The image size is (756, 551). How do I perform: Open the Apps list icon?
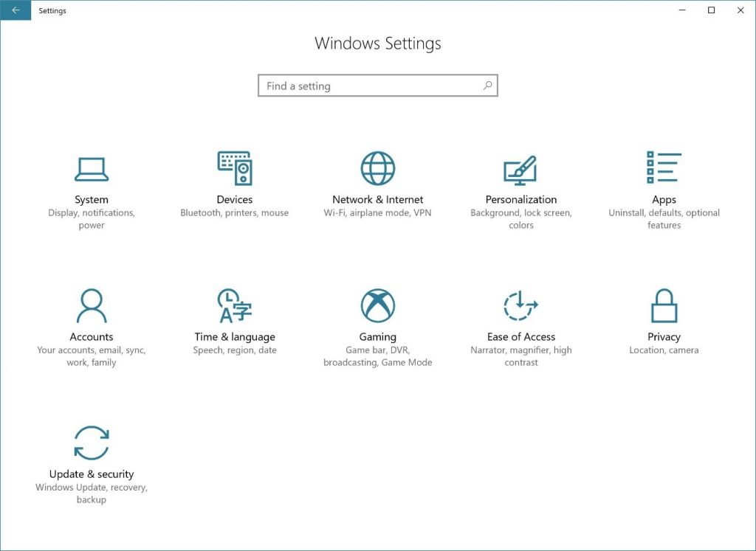pos(664,168)
